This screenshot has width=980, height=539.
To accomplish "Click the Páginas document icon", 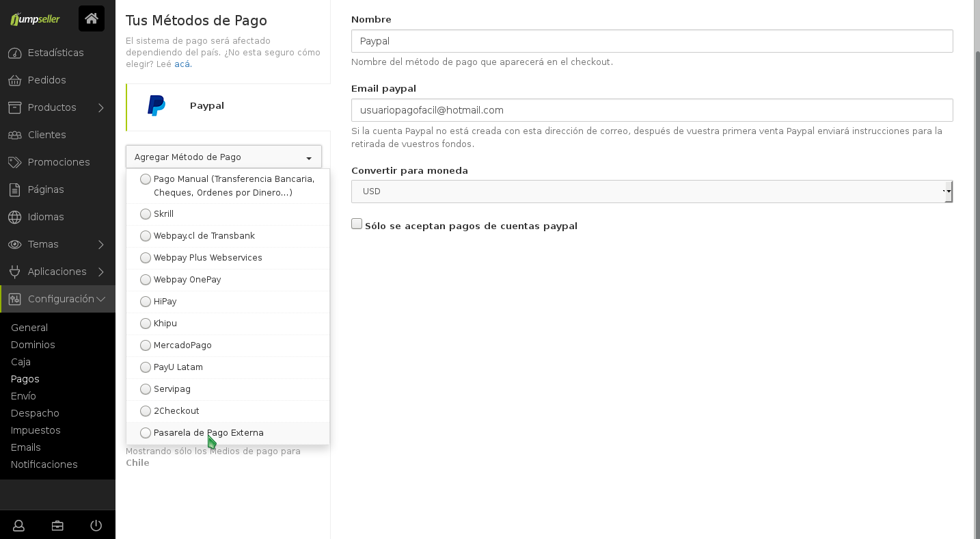I will [14, 189].
